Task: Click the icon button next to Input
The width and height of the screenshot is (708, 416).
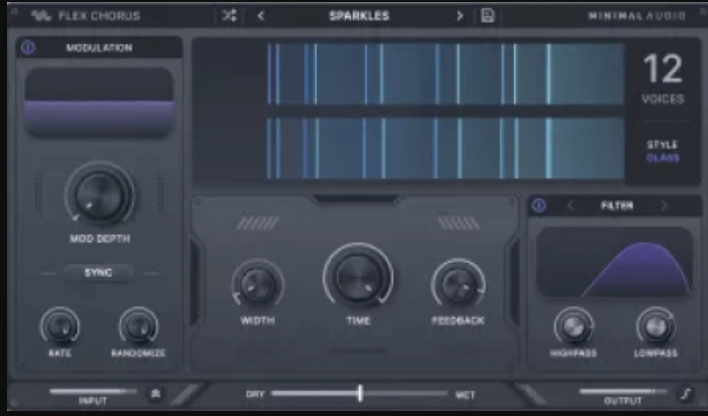Action: [x=155, y=394]
